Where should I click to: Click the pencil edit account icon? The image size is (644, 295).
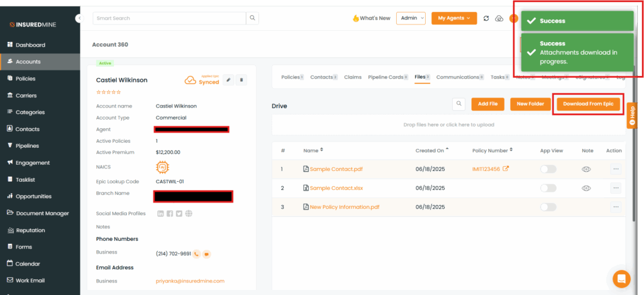[228, 80]
